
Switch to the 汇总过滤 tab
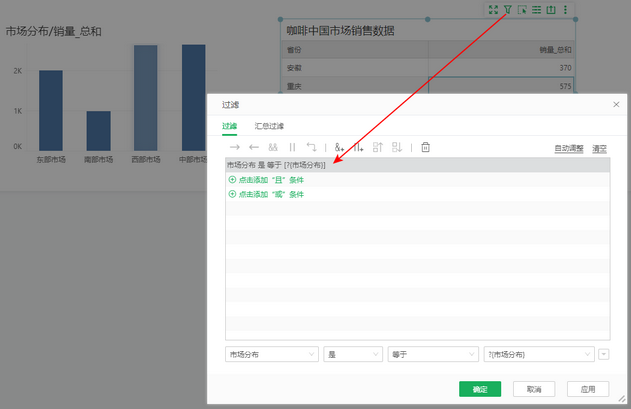[269, 126]
